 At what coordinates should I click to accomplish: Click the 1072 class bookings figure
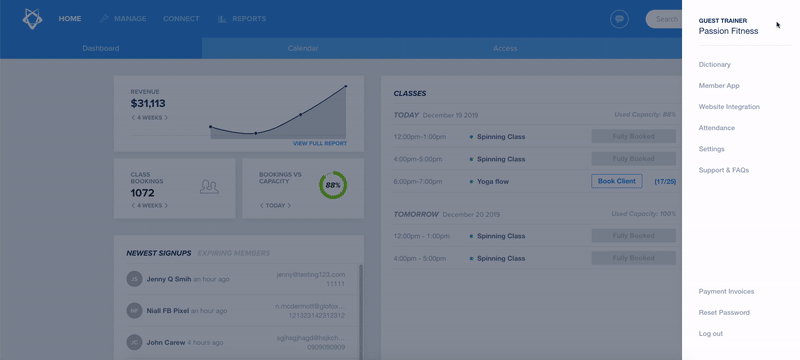click(142, 193)
